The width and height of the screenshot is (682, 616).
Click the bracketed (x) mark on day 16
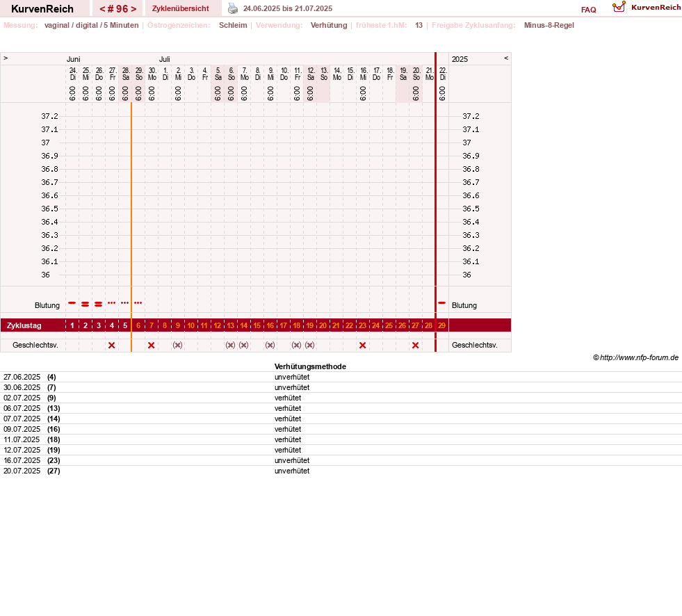coord(270,345)
